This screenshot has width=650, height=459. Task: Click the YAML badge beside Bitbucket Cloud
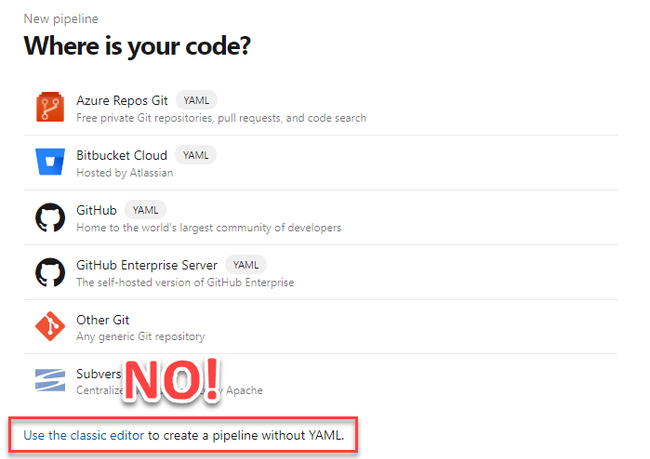[x=196, y=155]
